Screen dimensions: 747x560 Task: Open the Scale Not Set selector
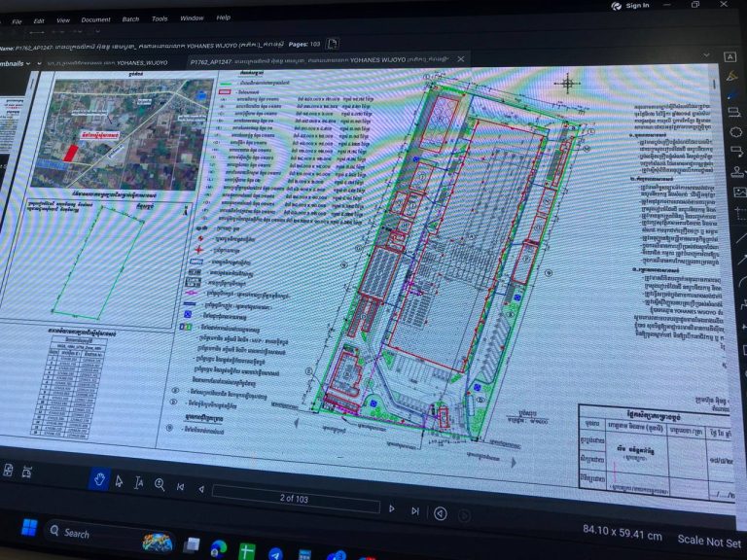click(x=709, y=541)
